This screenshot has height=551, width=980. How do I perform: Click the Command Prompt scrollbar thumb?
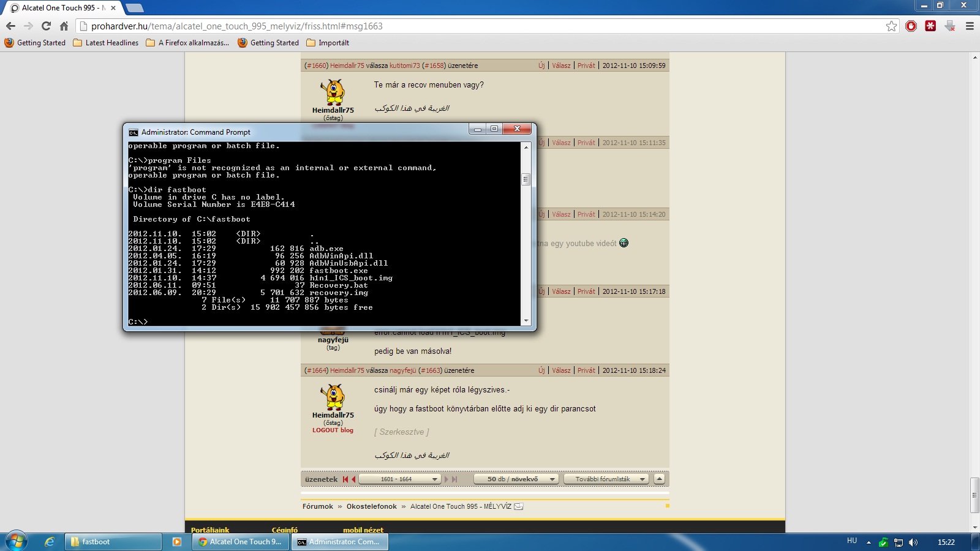(x=526, y=179)
